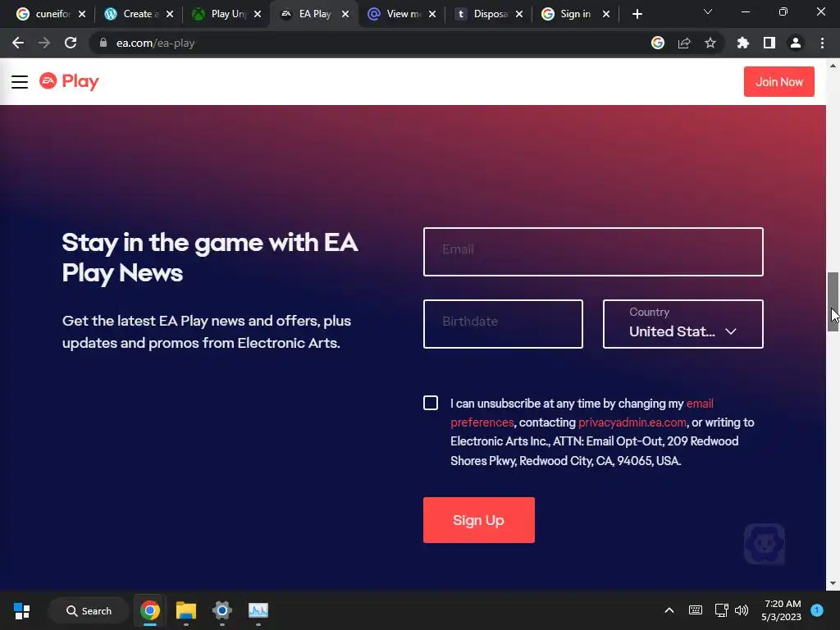840x630 pixels.
Task: Open the Windows Start menu
Action: point(22,610)
